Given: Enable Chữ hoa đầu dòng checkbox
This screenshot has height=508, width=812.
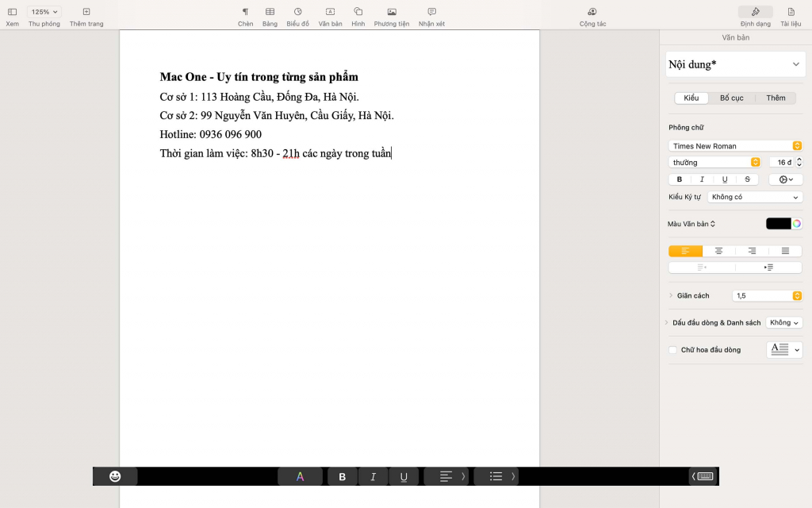Looking at the screenshot, I should point(672,350).
